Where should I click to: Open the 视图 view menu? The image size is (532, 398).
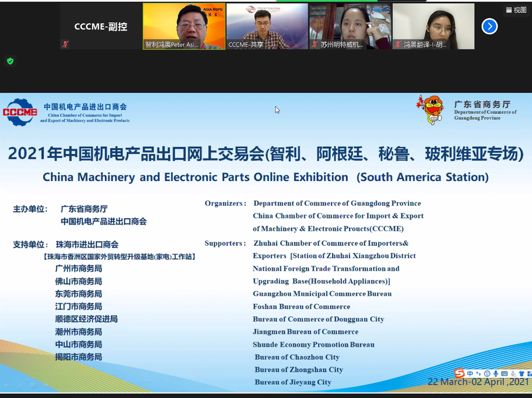coord(516,10)
